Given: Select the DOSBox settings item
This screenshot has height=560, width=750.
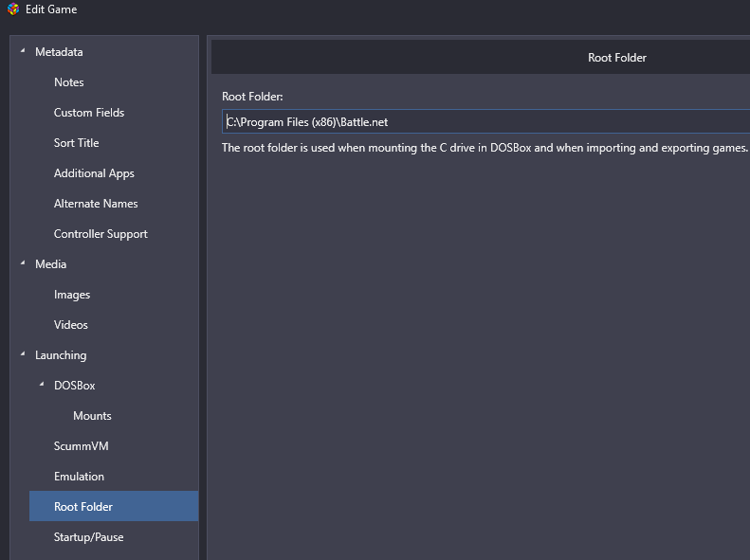Looking at the screenshot, I should coord(75,386).
